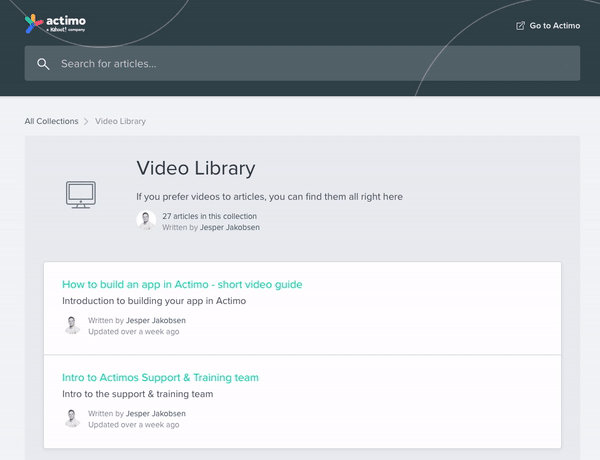The image size is (600, 460).
Task: Click the breadcrumb chevron after All Collections
Action: (x=87, y=122)
